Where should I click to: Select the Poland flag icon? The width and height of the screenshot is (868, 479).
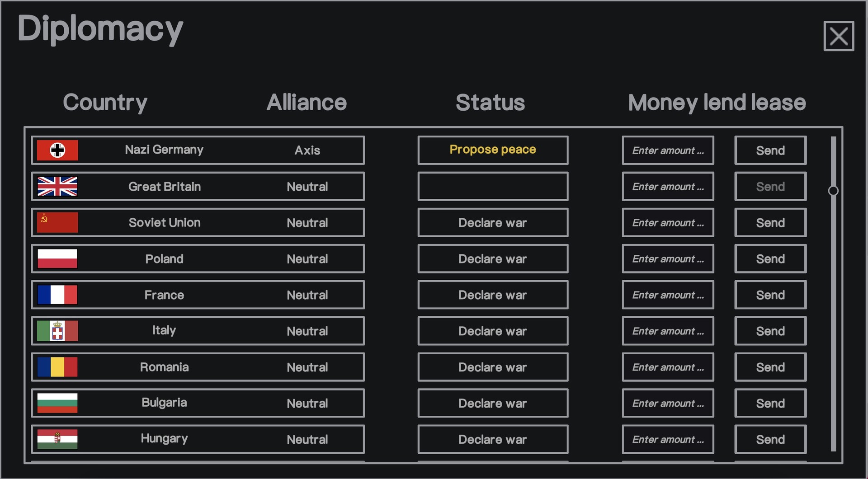(x=57, y=258)
